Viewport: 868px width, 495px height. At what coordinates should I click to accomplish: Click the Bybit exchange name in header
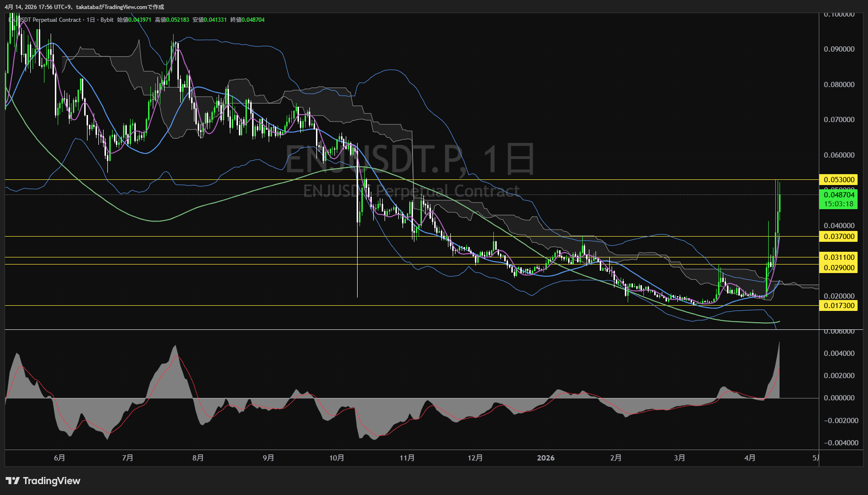click(x=107, y=20)
